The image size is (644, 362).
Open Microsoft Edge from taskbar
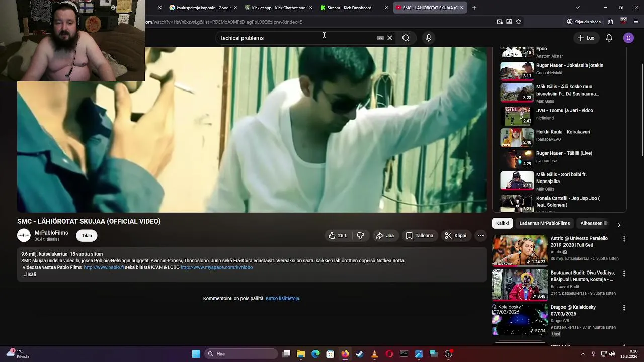coord(315,354)
